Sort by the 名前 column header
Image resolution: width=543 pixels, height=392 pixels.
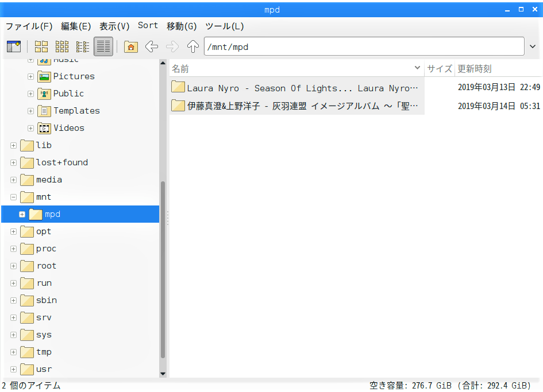pyautogui.click(x=296, y=68)
